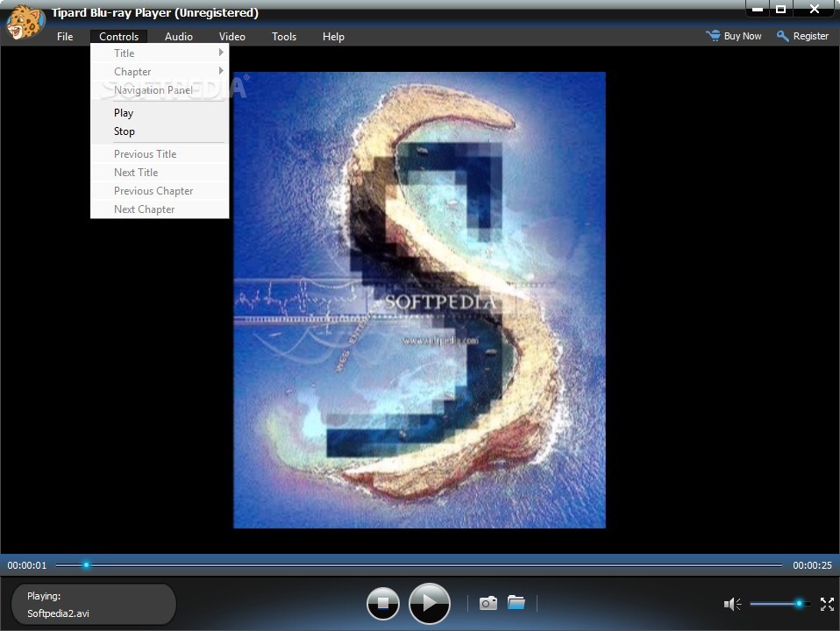Screen dimensions: 840x631
Task: Minimize the Tipard player window
Action: click(758, 9)
